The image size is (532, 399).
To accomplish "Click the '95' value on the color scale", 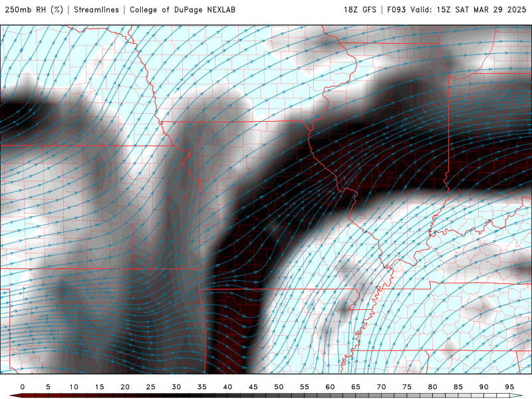I will [x=509, y=387].
